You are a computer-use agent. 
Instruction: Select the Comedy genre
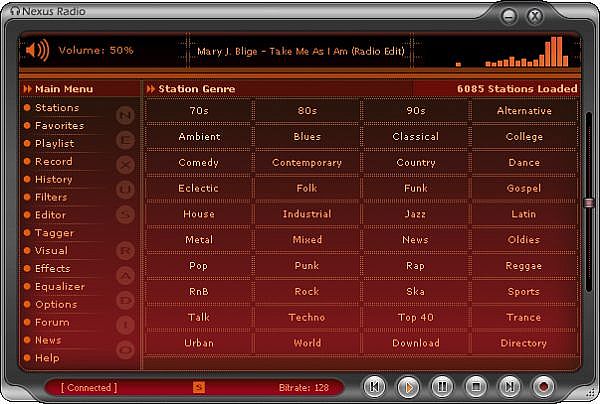point(199,162)
